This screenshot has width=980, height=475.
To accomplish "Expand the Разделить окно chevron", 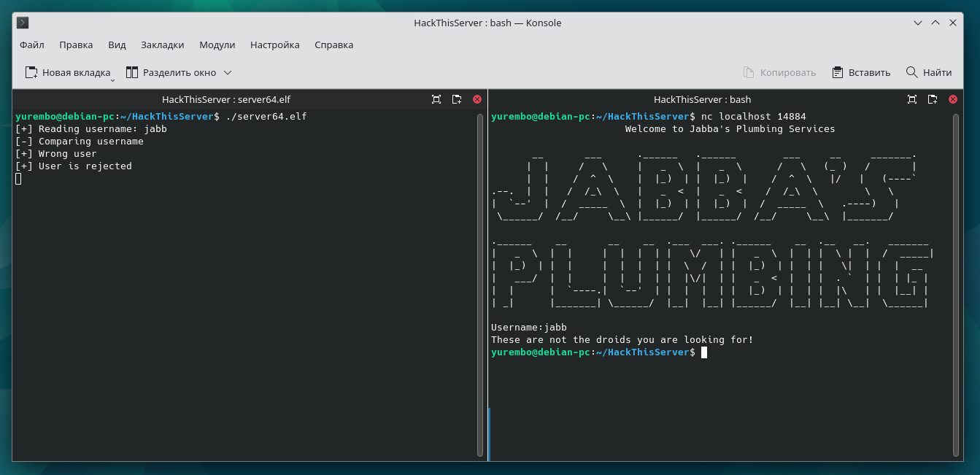I will click(x=228, y=72).
